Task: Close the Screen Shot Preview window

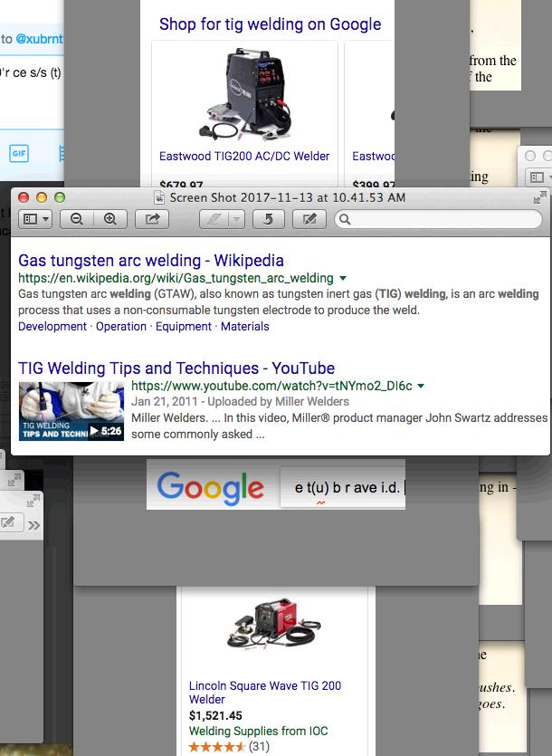Action: pyautogui.click(x=24, y=197)
